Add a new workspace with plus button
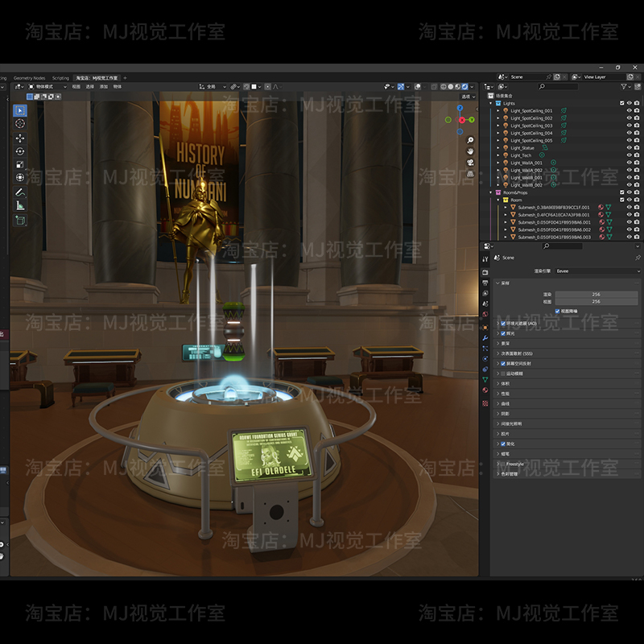644x644 pixels. [126, 77]
